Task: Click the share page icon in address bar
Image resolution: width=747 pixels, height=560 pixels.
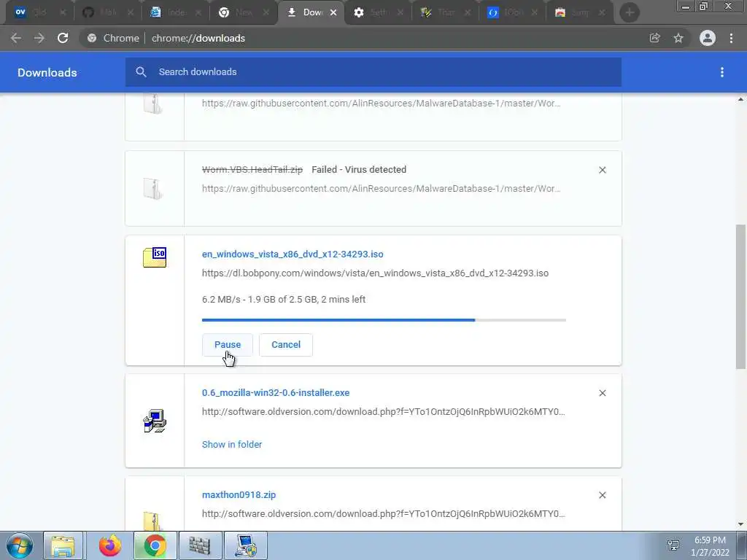Action: tap(654, 38)
